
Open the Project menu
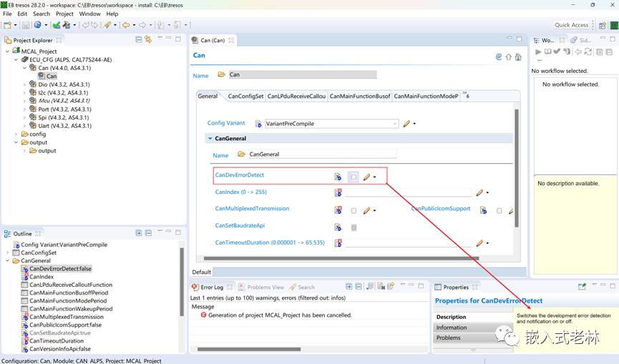pos(64,14)
